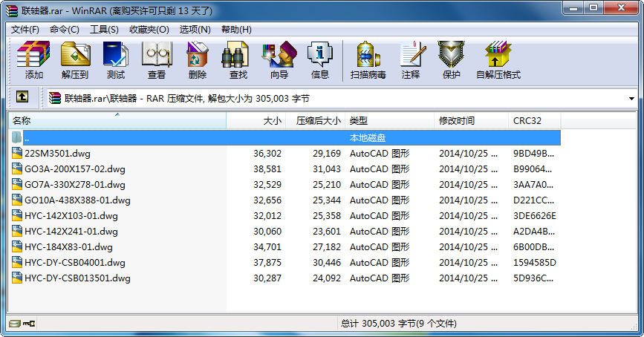
Task: Sort by CRC32 column header
Action: [x=534, y=121]
